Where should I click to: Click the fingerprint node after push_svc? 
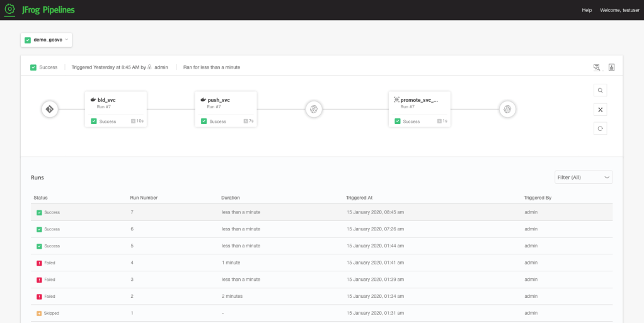[x=314, y=110]
